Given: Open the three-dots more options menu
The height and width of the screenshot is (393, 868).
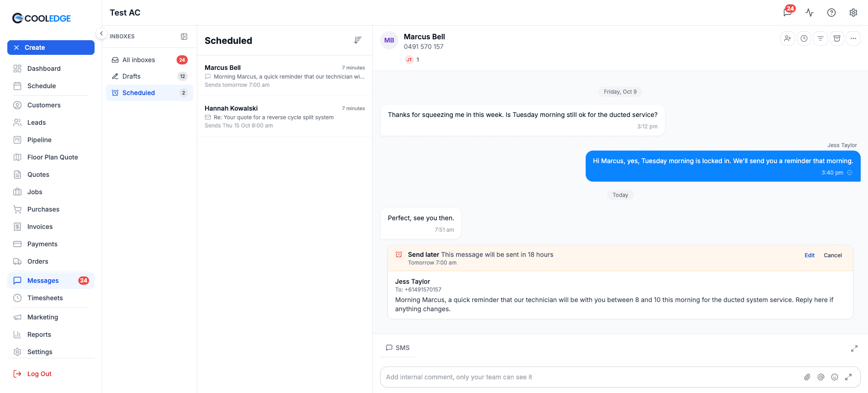Looking at the screenshot, I should point(853,38).
